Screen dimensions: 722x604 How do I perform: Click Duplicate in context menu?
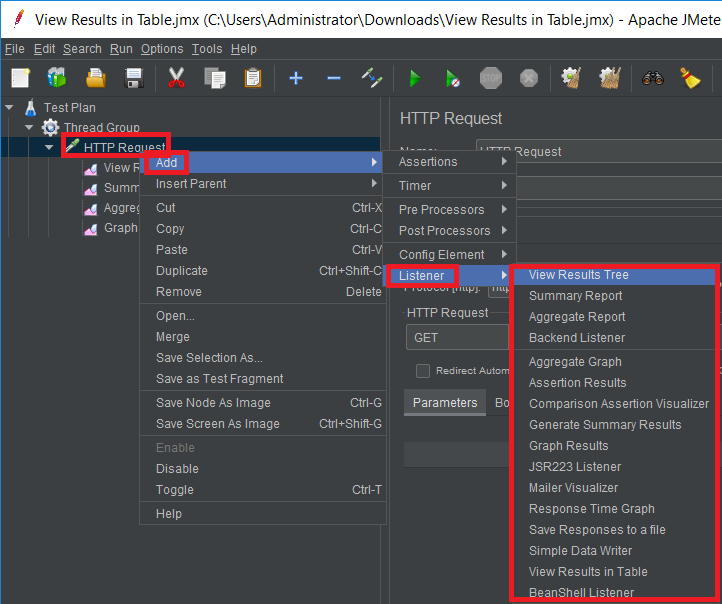coord(262,271)
